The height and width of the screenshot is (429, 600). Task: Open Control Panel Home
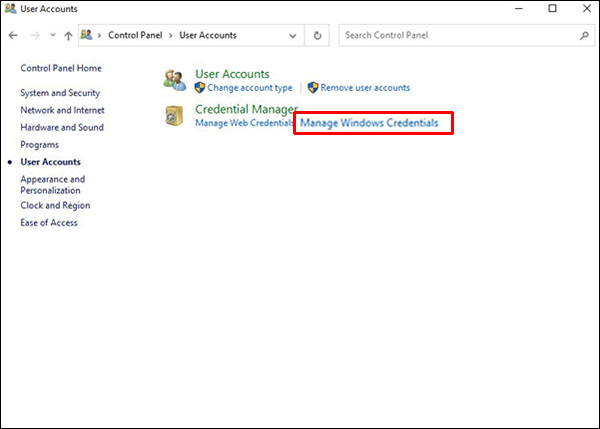tap(61, 68)
